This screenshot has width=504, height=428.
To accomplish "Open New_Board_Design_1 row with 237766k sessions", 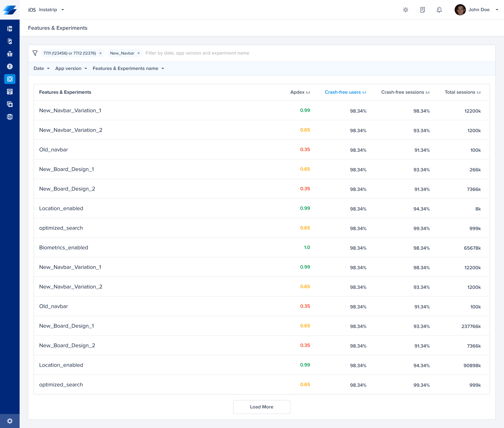I will 262,326.
